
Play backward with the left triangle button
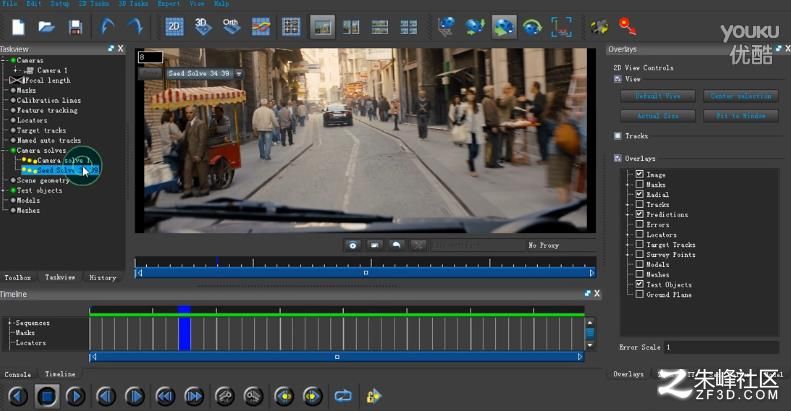pos(18,396)
